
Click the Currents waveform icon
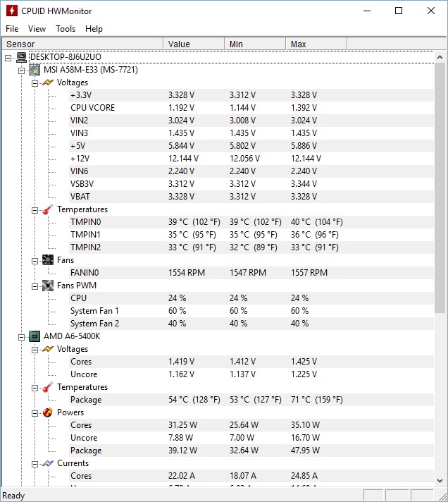47,463
